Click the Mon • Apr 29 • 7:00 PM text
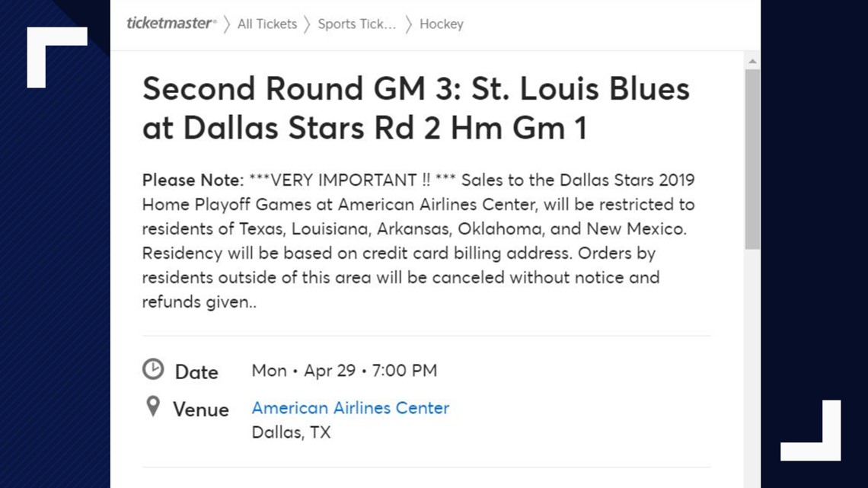The height and width of the screenshot is (488, 868). tap(344, 371)
